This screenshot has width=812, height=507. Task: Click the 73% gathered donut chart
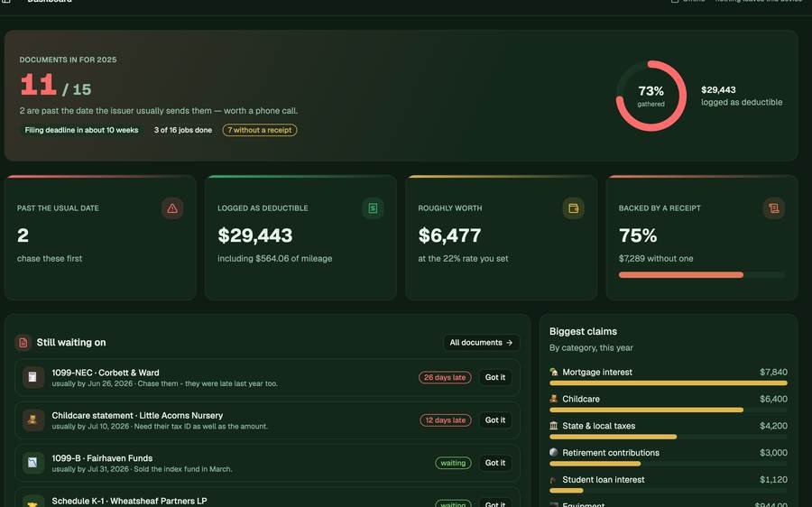651,96
